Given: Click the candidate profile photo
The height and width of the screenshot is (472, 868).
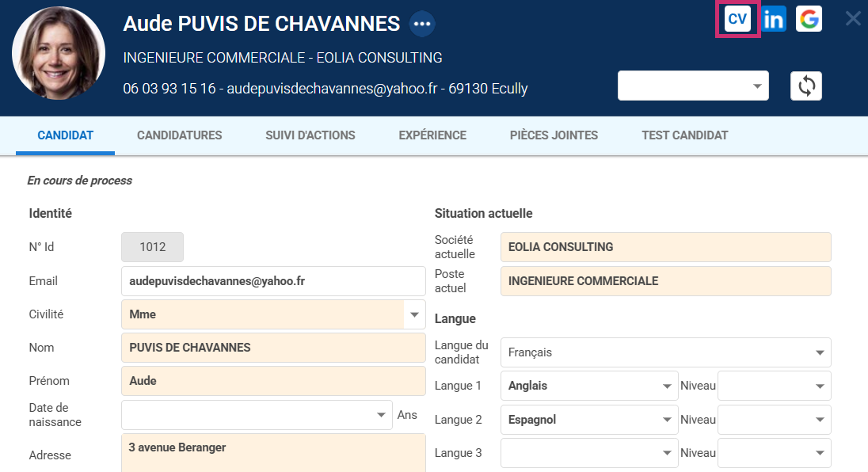Looking at the screenshot, I should [59, 54].
